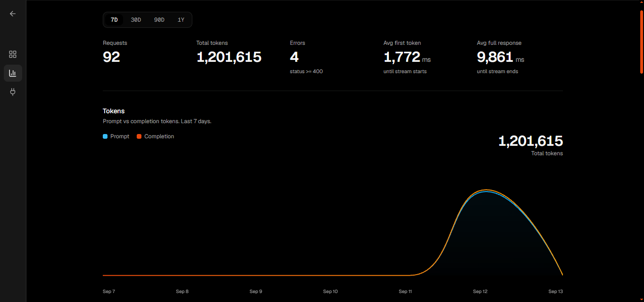Toggle the Completion series in legend
This screenshot has width=644, height=302.
(x=156, y=136)
